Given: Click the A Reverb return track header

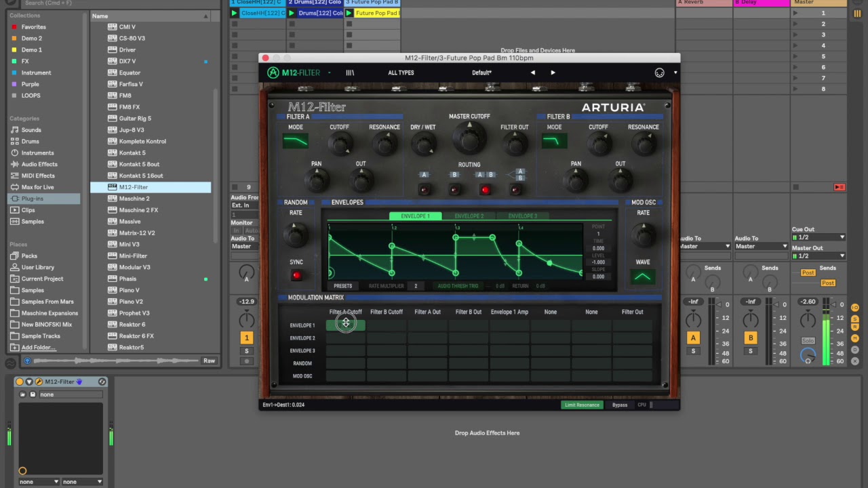Looking at the screenshot, I should pos(703,3).
